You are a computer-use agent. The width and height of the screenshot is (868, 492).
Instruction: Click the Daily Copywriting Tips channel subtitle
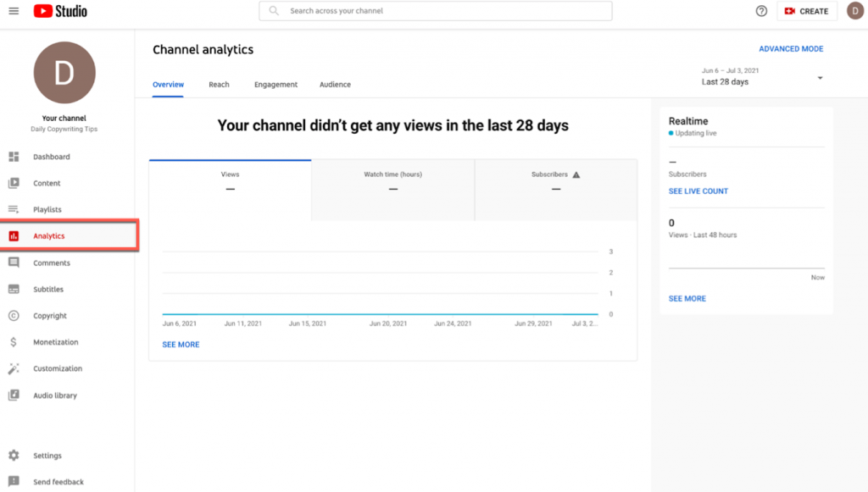click(64, 129)
